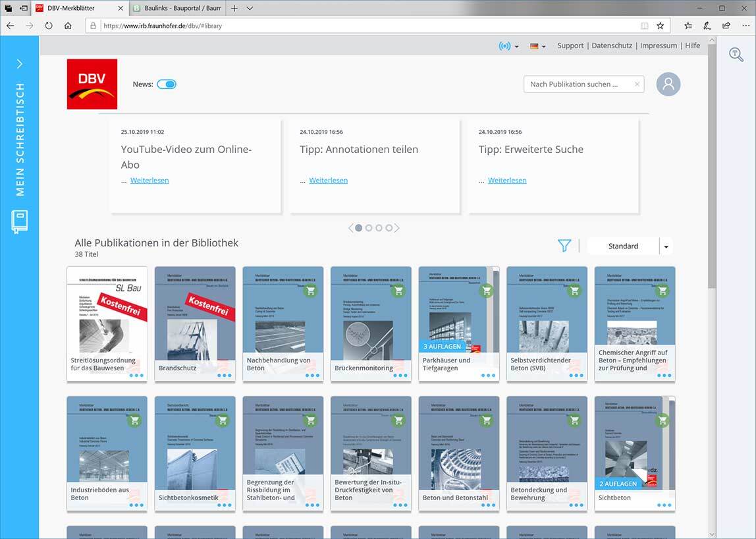The height and width of the screenshot is (539, 756).
Task: Click the book icon in blue sidebar
Action: coord(19,222)
